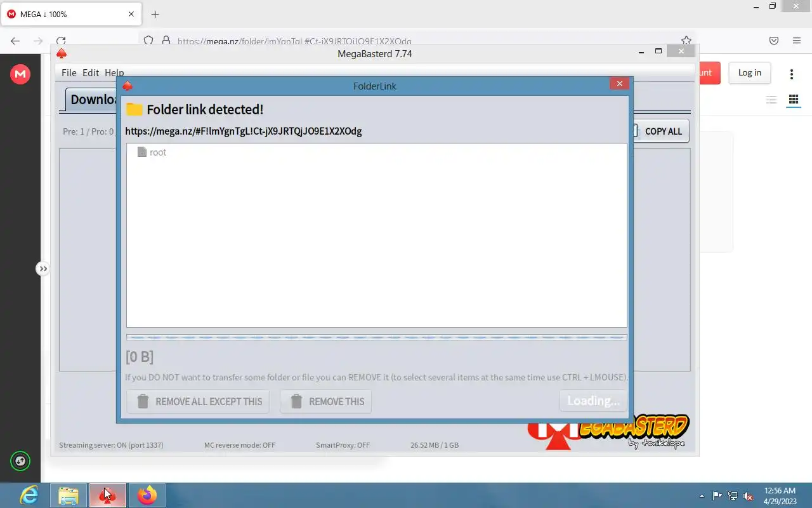Click the green circular icon in MEGA sidebar

20,461
